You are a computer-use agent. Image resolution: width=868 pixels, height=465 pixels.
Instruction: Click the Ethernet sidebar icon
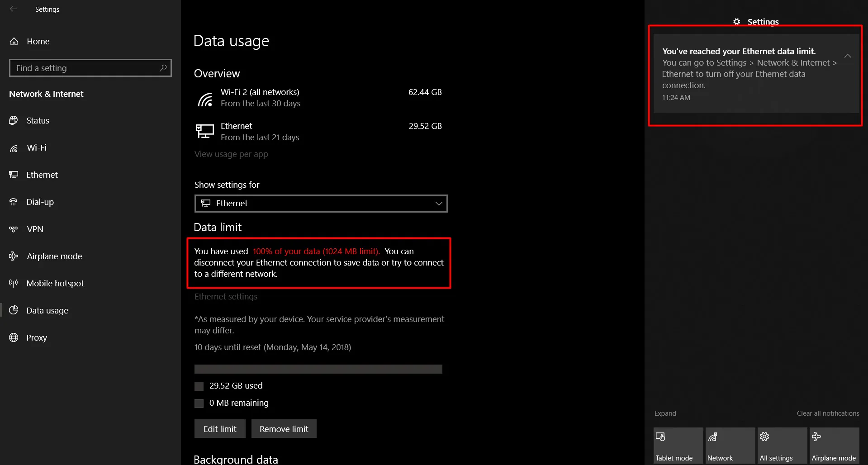(x=14, y=175)
